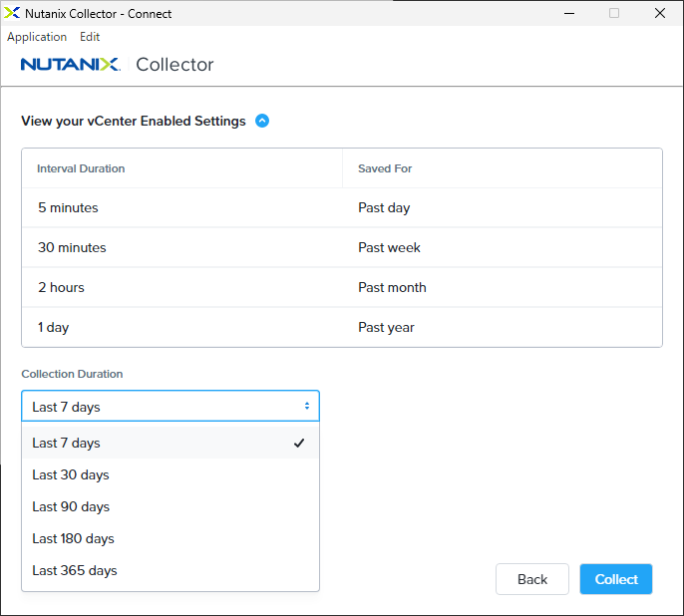Collapse the vCenter Enabled Settings chevron icon
The width and height of the screenshot is (684, 616).
(261, 121)
